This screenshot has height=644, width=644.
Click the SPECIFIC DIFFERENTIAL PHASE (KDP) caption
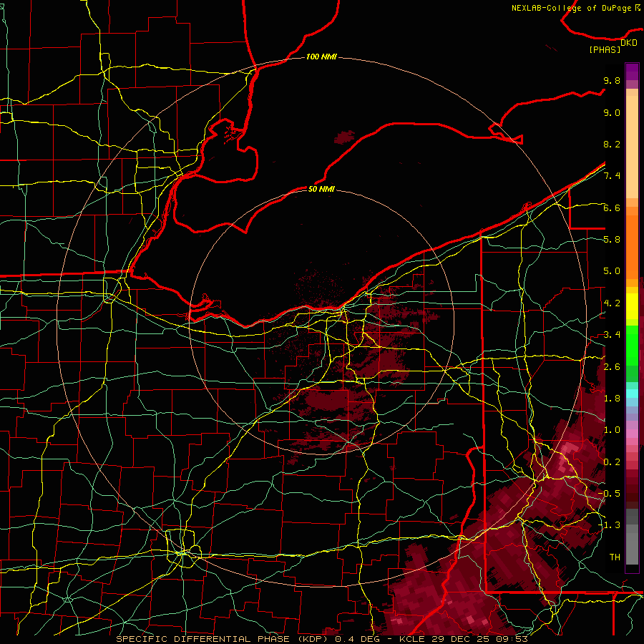[x=223, y=639]
